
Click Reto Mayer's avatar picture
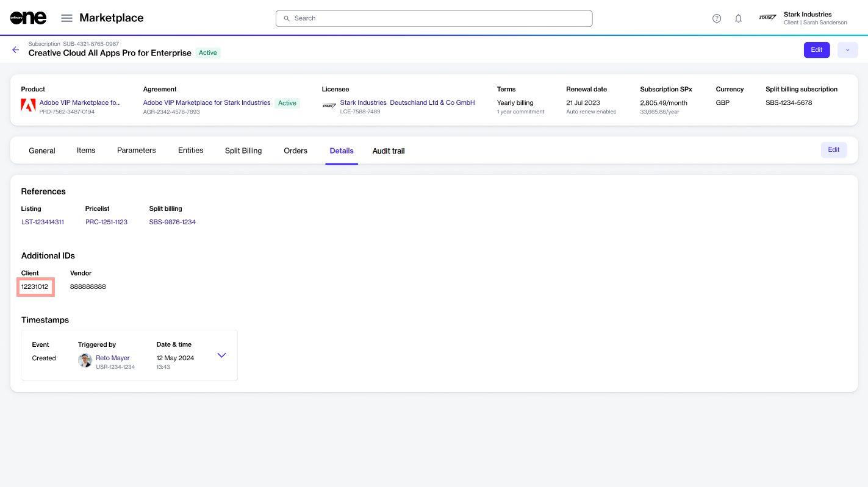click(x=85, y=360)
